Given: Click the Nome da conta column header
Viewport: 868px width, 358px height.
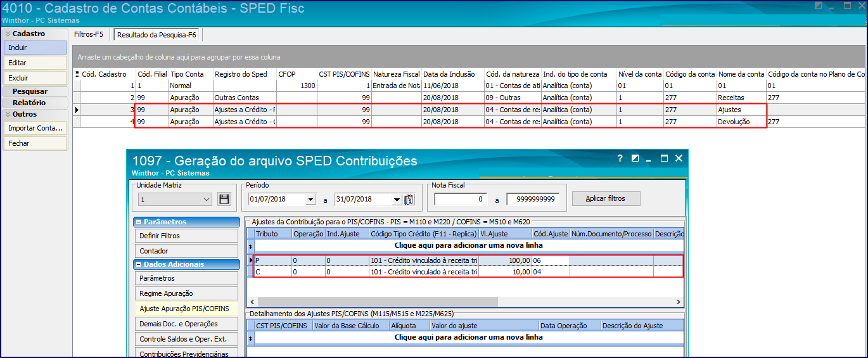Looking at the screenshot, I should click(x=741, y=74).
